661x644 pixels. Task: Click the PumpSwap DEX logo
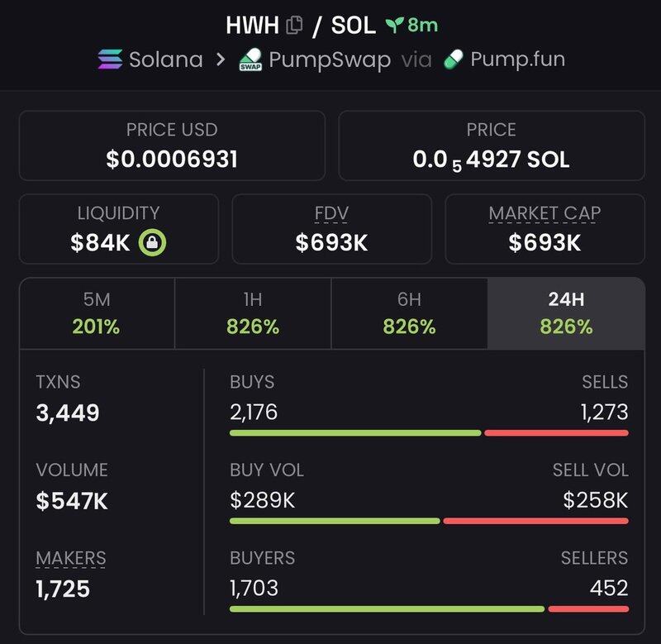[250, 60]
